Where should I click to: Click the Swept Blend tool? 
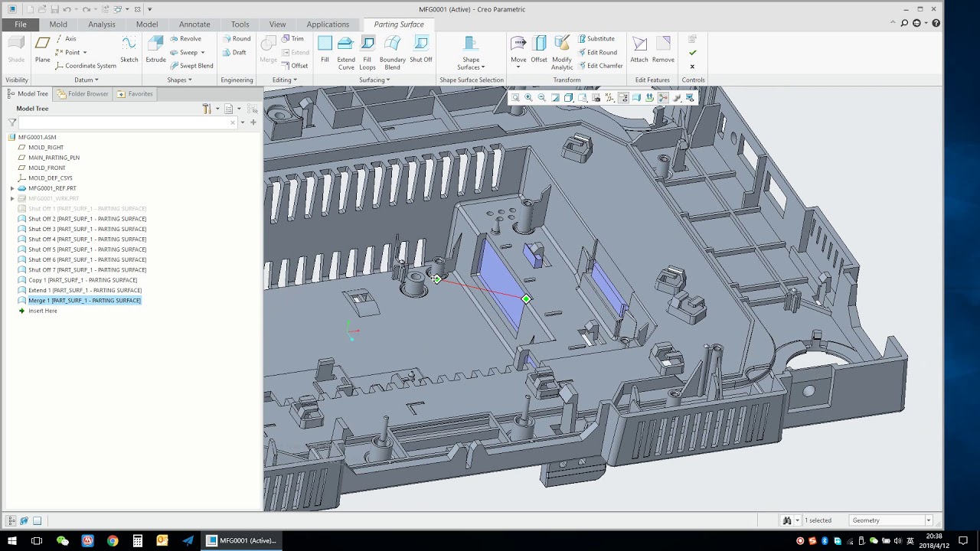pos(191,66)
